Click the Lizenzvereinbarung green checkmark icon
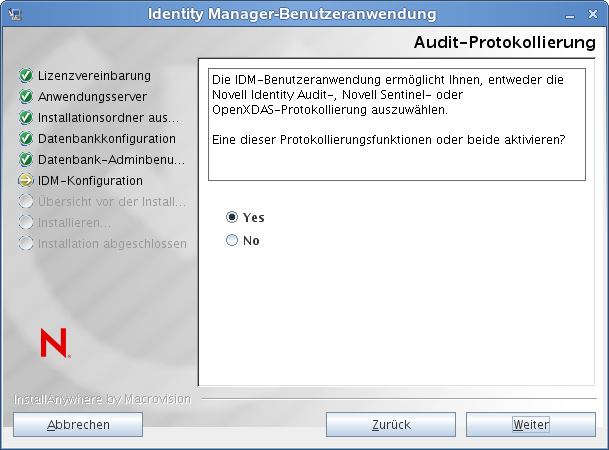 (26, 76)
